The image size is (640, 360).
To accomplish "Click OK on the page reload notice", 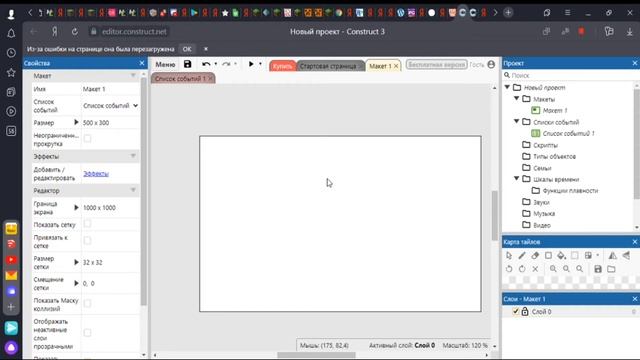I will (187, 49).
